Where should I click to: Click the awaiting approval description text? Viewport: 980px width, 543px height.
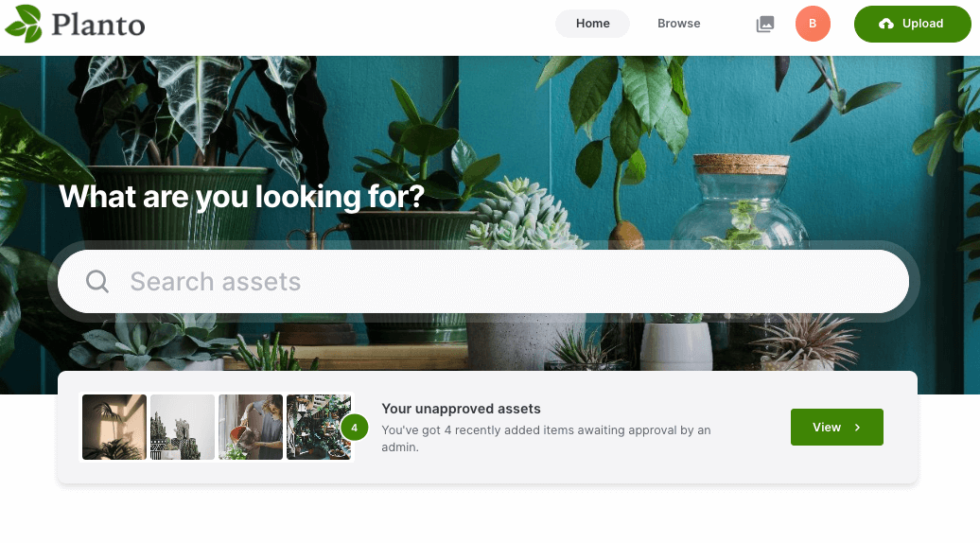546,439
